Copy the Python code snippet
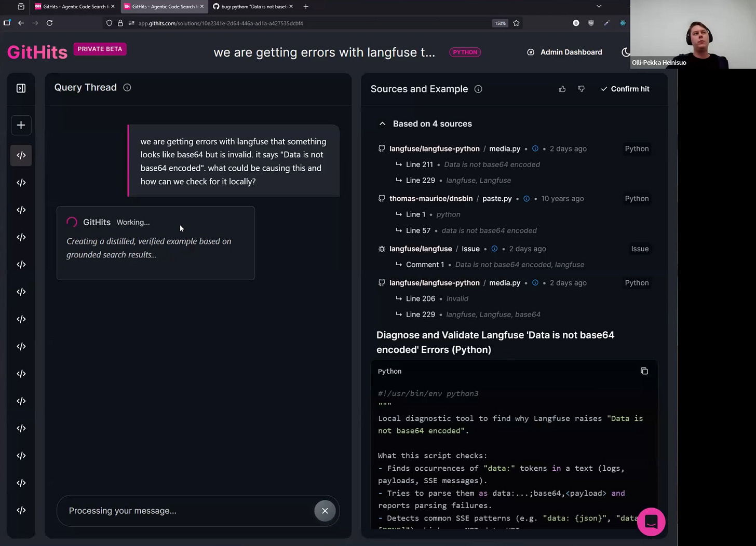756x546 pixels. click(644, 371)
